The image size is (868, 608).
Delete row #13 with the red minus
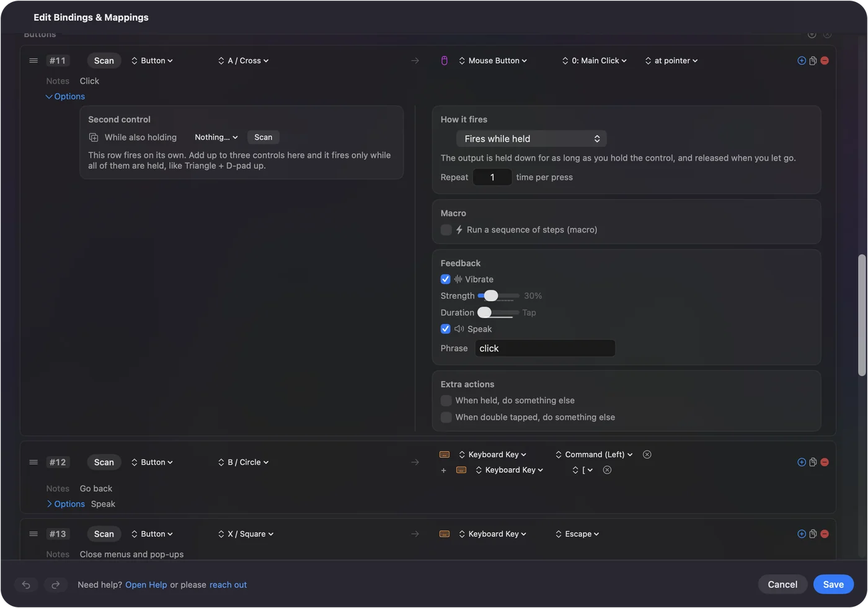point(825,534)
